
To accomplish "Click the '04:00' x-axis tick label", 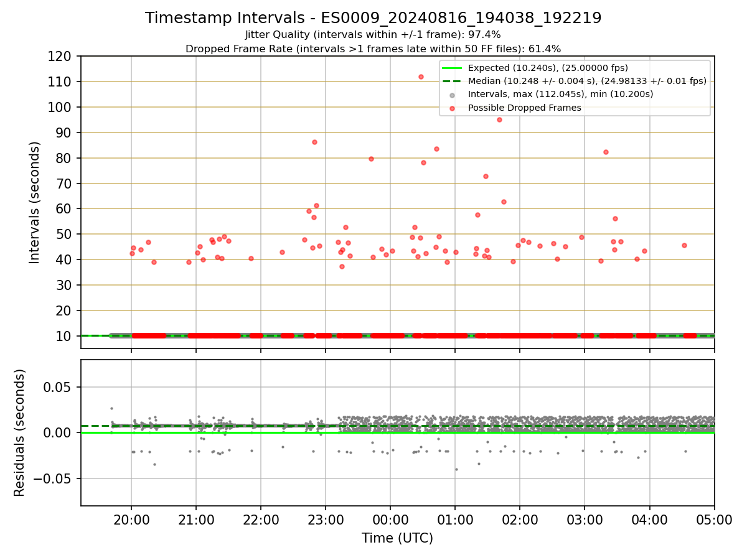I will pyautogui.click(x=649, y=520).
